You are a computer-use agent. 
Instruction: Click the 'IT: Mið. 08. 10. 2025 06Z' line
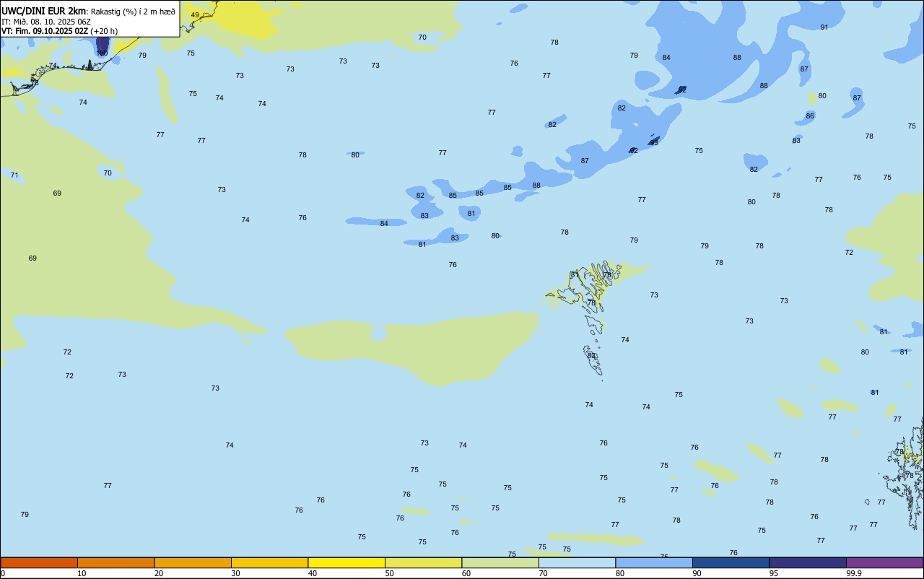point(46,22)
